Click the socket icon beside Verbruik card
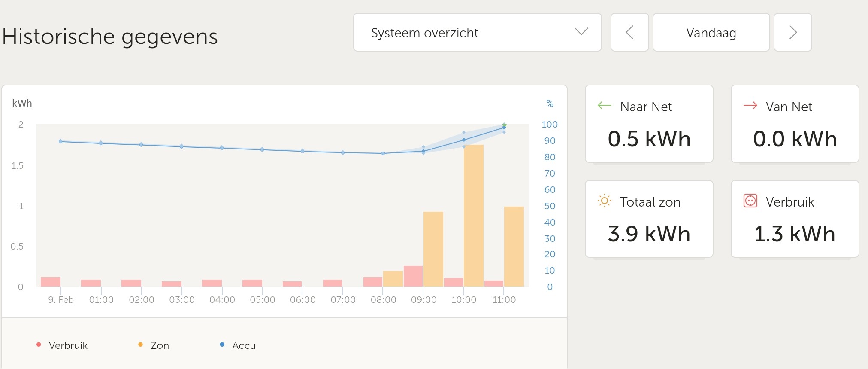 [x=750, y=201]
